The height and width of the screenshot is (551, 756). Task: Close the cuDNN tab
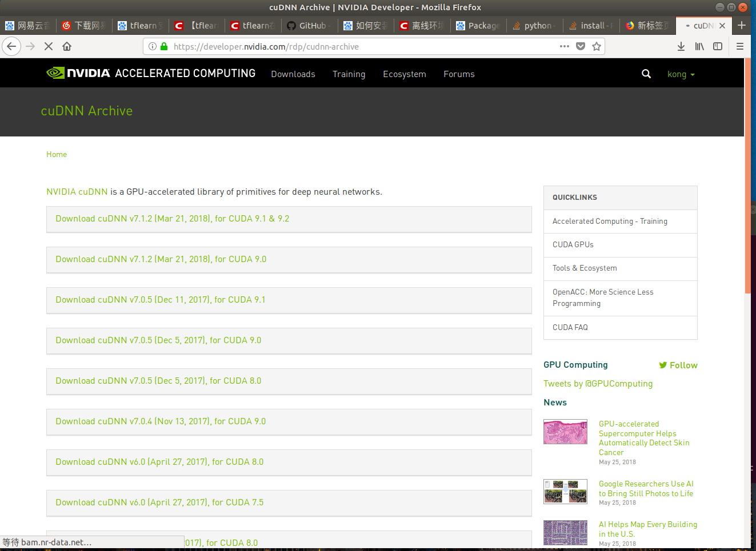pos(722,26)
